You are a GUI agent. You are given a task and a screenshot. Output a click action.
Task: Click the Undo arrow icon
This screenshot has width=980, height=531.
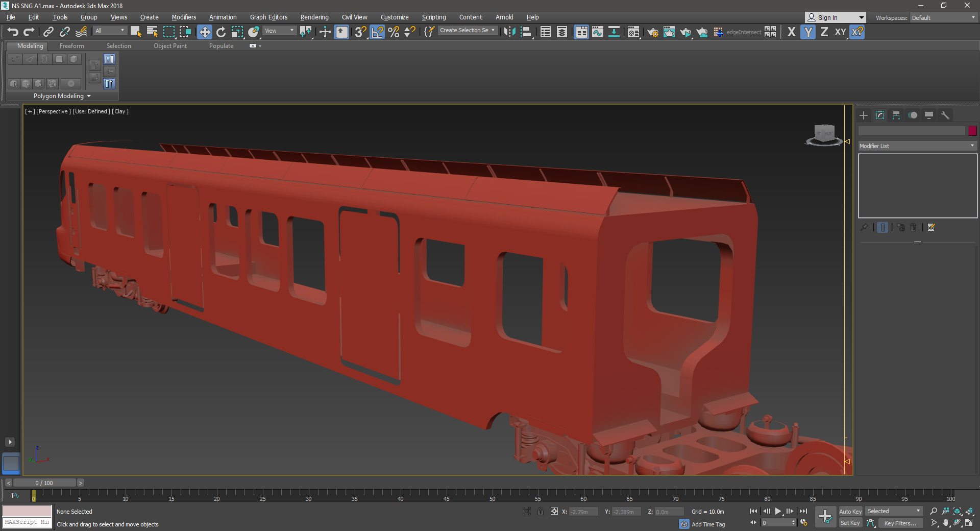(x=13, y=32)
